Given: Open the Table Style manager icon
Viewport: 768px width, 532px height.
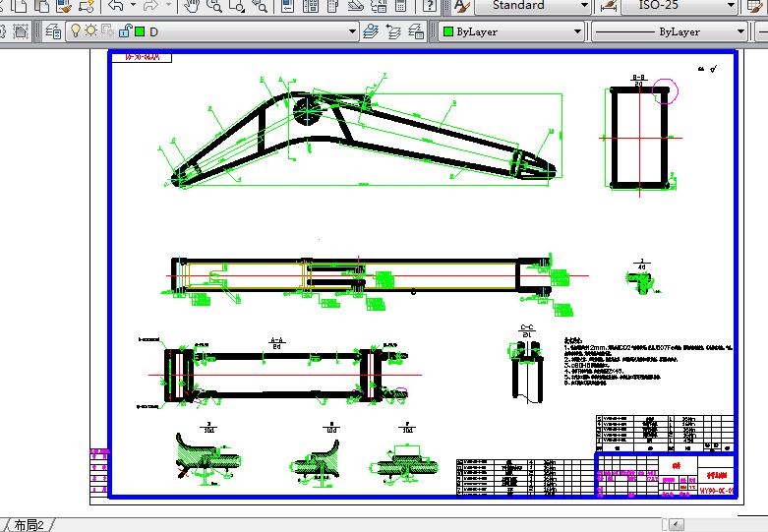Looking at the screenshot, I should pos(757,6).
